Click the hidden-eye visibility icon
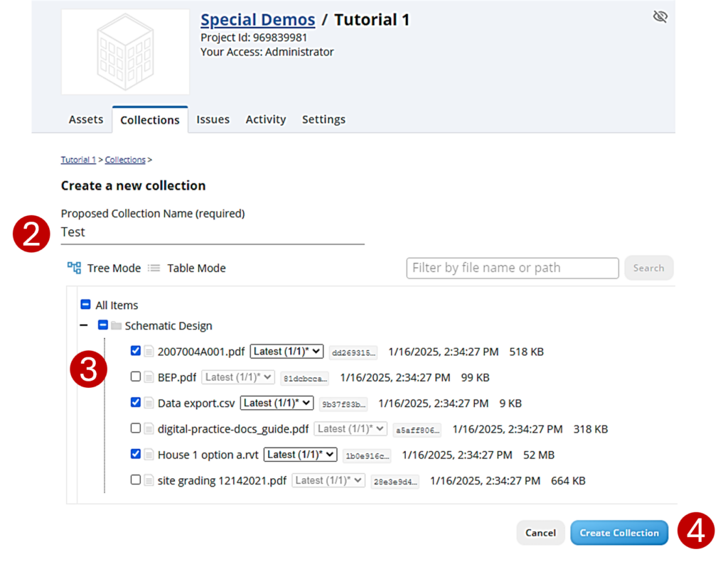This screenshot has width=728, height=574. [x=660, y=16]
